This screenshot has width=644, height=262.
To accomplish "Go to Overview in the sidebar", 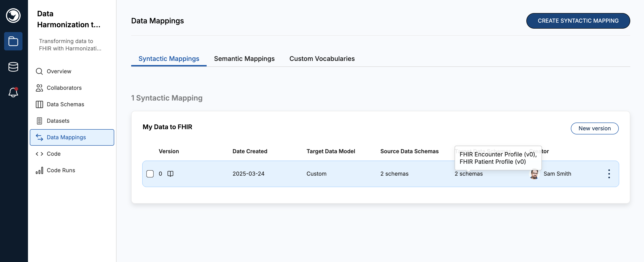I will click(x=72, y=71).
